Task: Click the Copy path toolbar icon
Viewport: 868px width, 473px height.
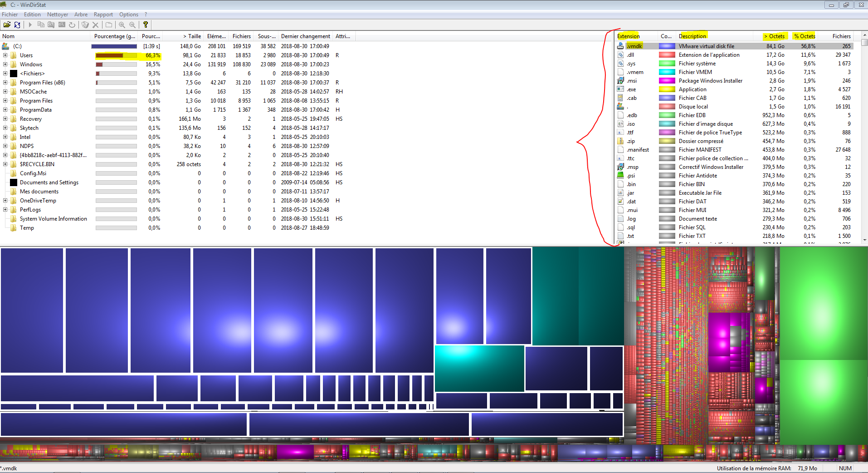Action: coord(41,25)
